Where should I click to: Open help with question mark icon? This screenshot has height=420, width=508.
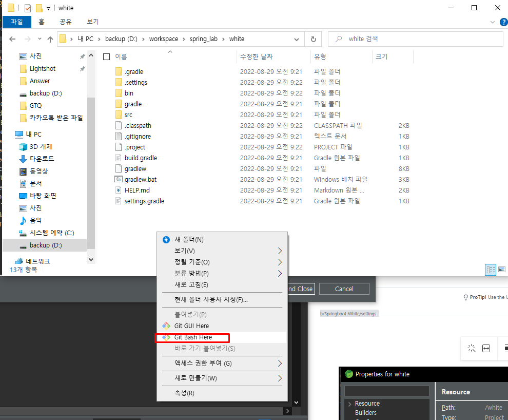pos(504,22)
